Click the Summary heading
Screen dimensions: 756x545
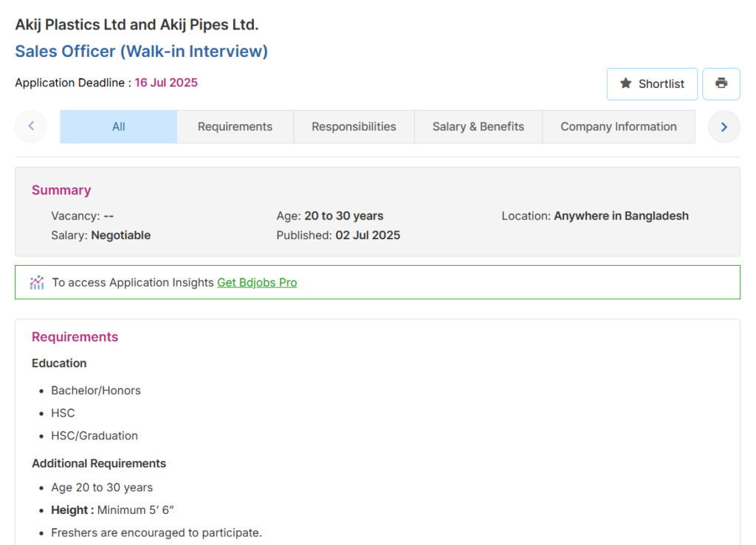pyautogui.click(x=61, y=190)
